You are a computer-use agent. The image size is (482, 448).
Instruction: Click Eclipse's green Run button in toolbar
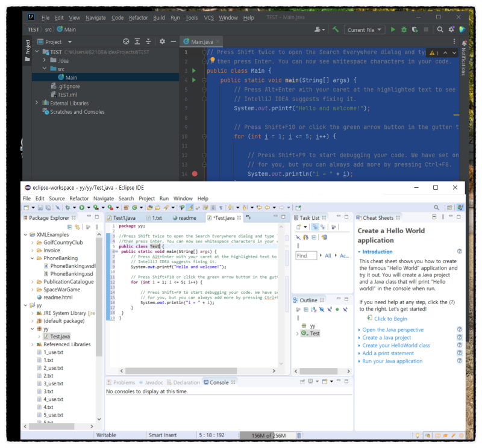[82, 207]
